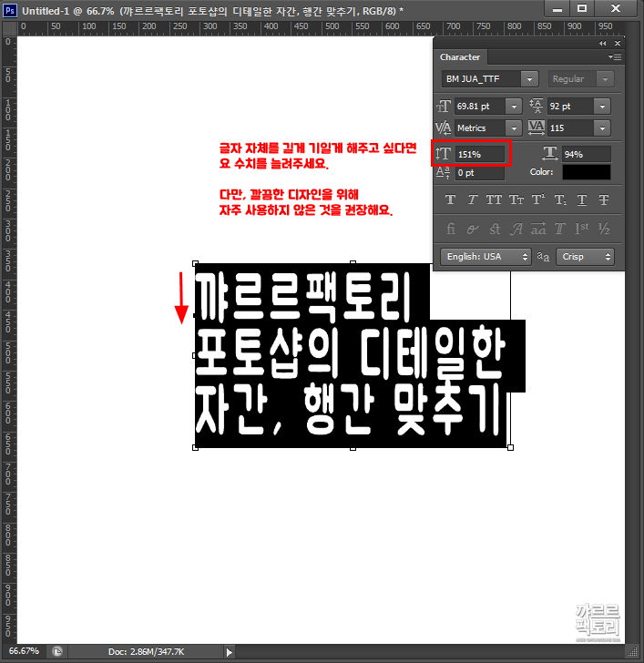Open the font size 69.81 pt dropdown
This screenshot has height=663, width=644.
click(x=513, y=106)
